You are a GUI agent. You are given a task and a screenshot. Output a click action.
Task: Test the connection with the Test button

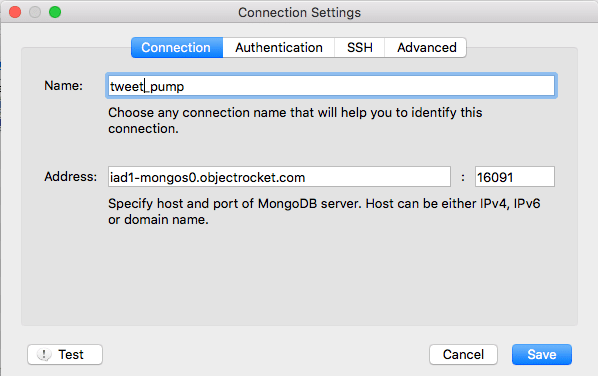click(x=65, y=355)
